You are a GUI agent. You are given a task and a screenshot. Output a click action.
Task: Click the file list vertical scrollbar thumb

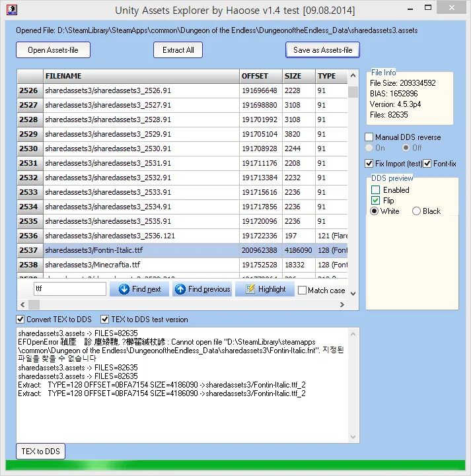pyautogui.click(x=353, y=92)
